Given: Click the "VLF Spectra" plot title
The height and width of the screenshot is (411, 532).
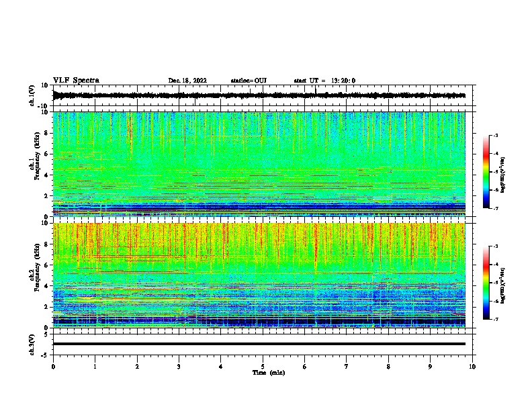Looking at the screenshot, I should [x=76, y=81].
